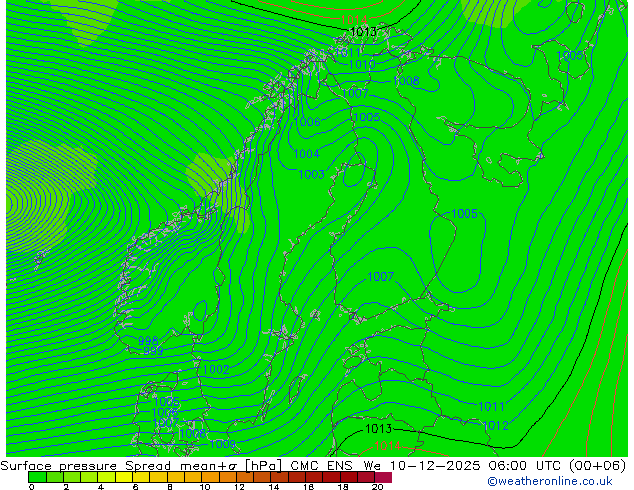Click the red 1014 label near the top edge
Viewport: 634px width, 490px height.
[x=354, y=19]
